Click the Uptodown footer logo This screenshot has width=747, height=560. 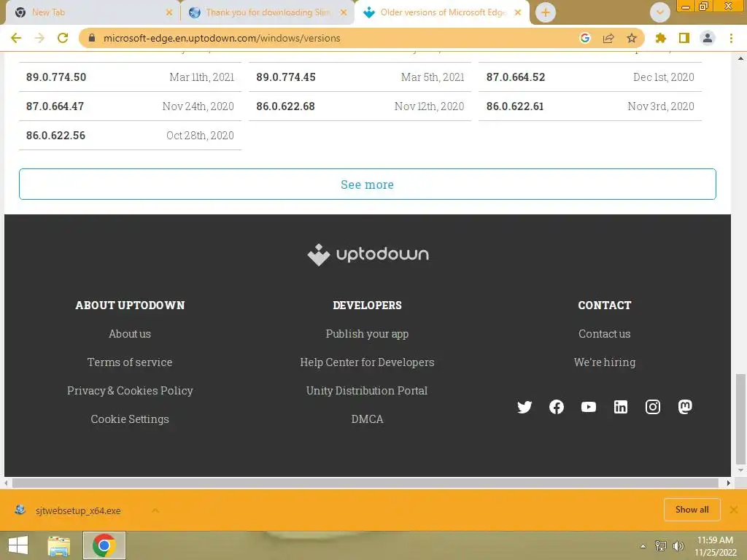(368, 254)
